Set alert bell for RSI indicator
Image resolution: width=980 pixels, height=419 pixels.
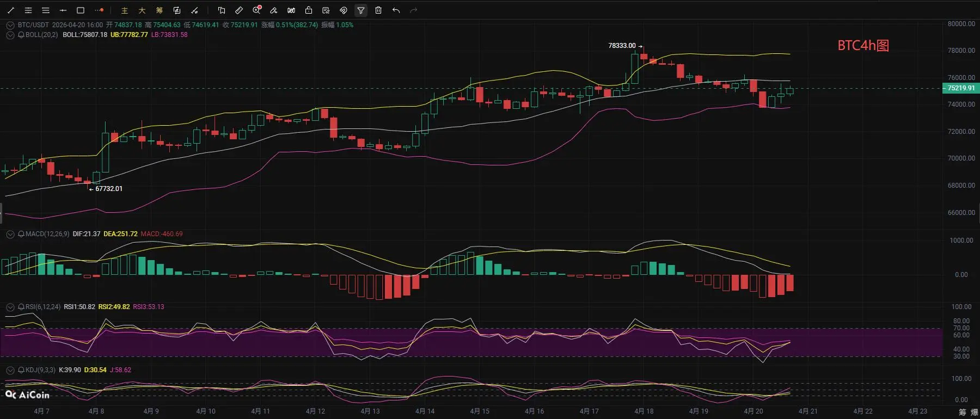(x=21, y=307)
